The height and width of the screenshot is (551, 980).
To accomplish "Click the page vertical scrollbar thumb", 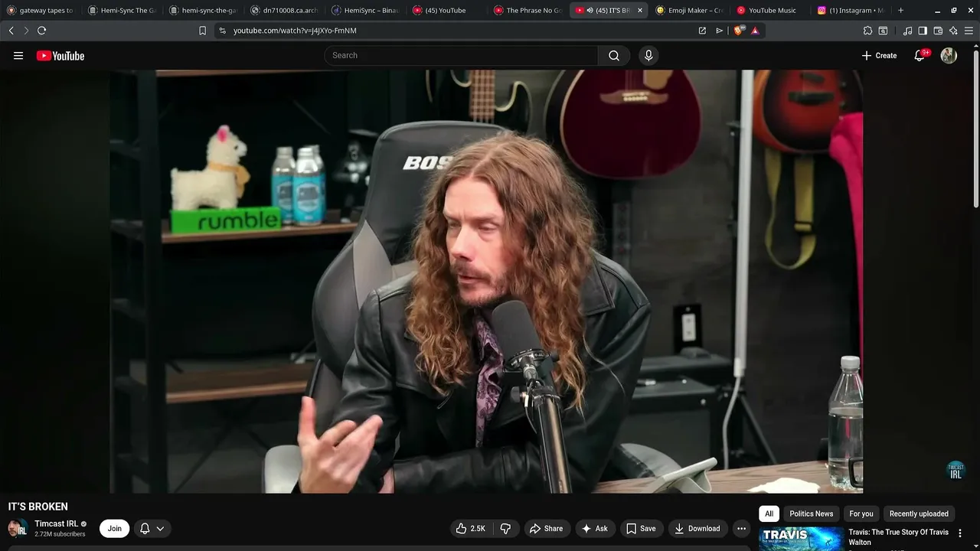I will click(975, 128).
